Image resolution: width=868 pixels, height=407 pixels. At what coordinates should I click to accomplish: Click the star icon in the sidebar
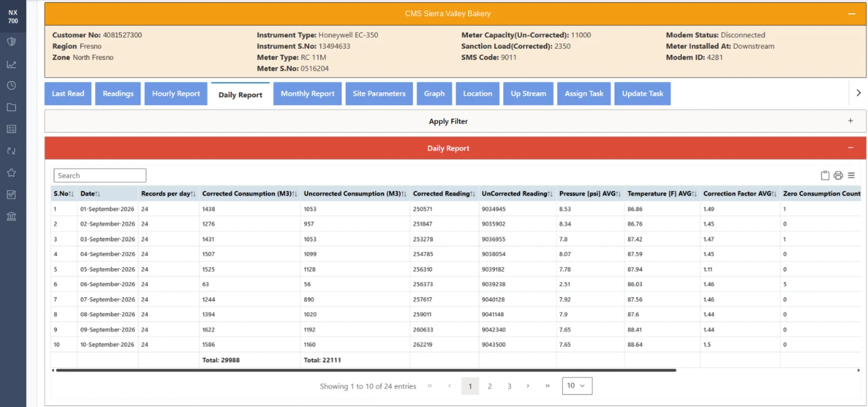[x=11, y=173]
